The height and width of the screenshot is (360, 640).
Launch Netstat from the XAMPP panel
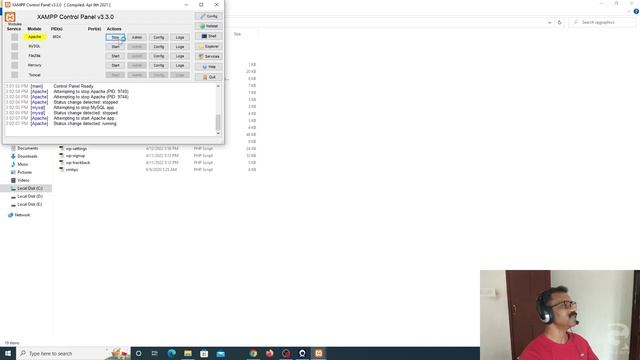[209, 26]
